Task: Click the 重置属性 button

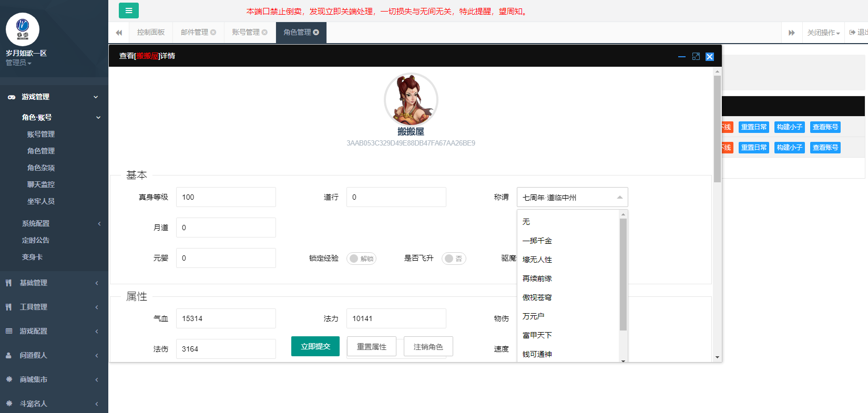Action: point(372,346)
